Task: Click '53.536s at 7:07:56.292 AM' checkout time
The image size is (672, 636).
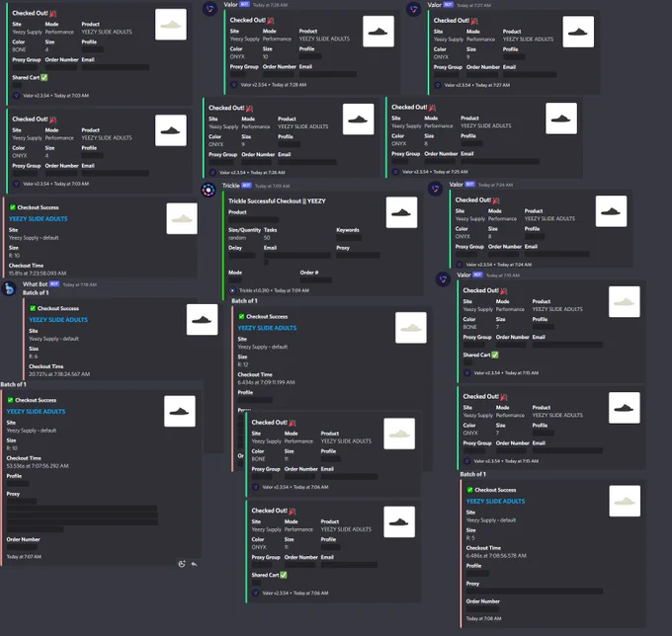Action: click(38, 465)
